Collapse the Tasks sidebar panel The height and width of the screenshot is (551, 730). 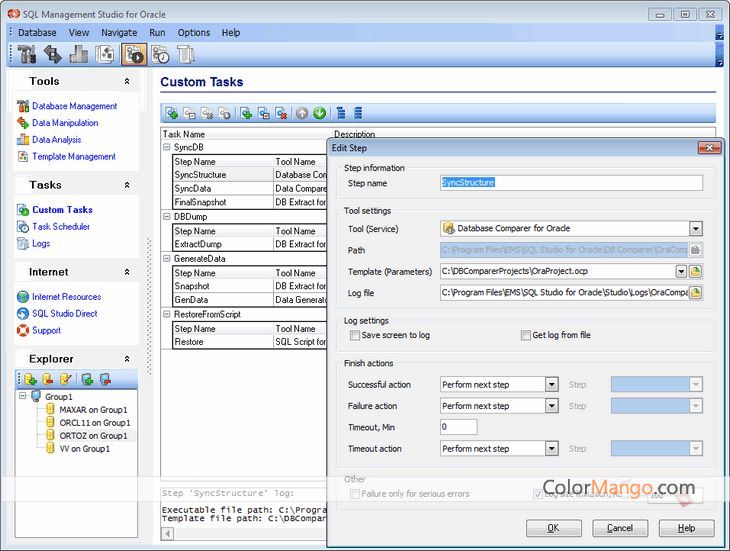pyautogui.click(x=127, y=185)
